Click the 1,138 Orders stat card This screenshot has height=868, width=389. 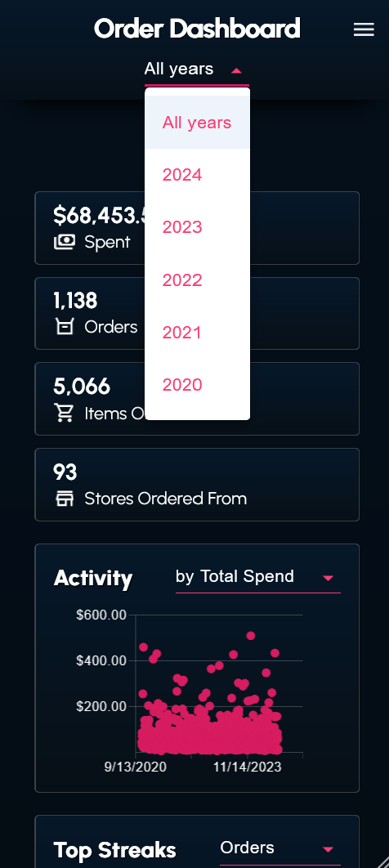point(197,313)
